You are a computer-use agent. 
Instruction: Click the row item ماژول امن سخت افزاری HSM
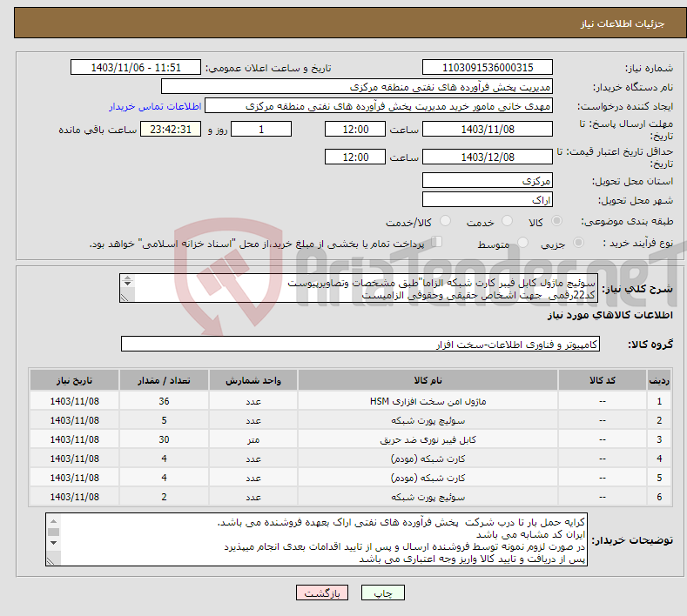pyautogui.click(x=428, y=401)
